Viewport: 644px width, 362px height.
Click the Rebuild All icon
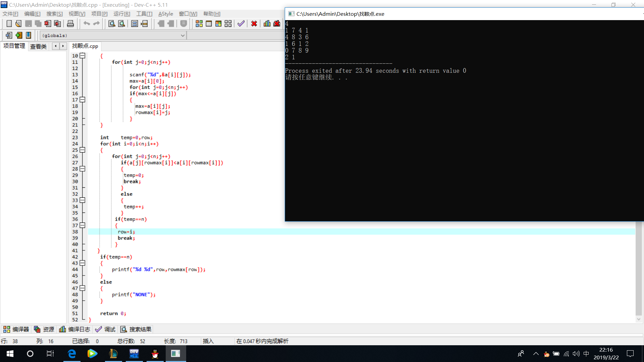tap(228, 23)
